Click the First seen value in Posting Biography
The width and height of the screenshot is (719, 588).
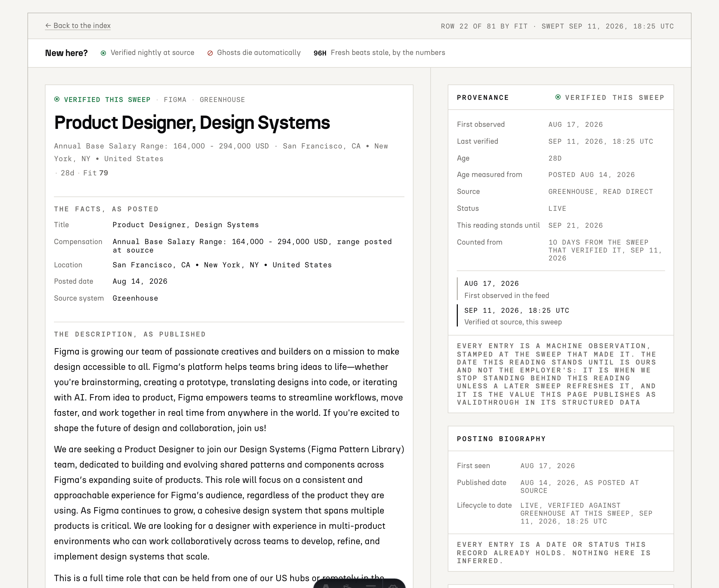coord(547,466)
